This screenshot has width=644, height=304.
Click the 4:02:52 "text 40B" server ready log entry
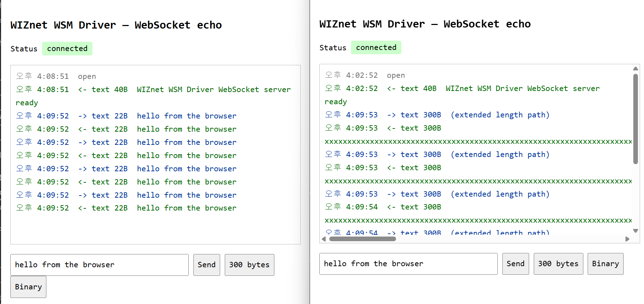point(462,95)
